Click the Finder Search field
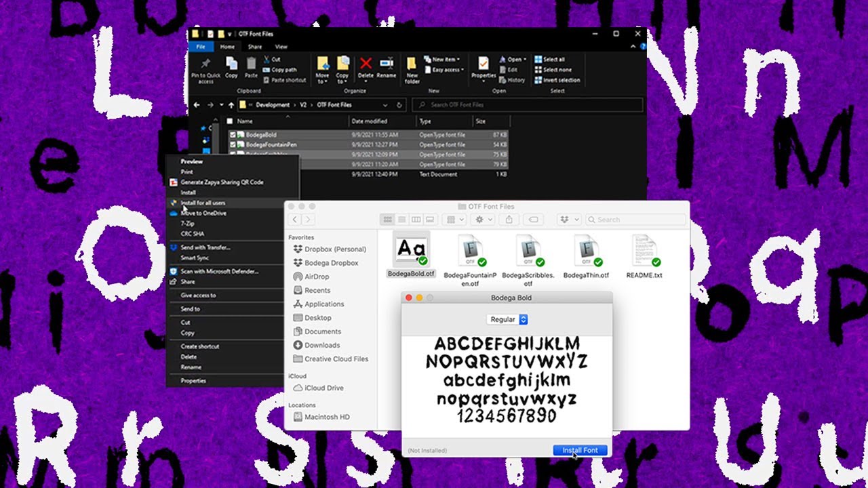868x488 pixels. pos(636,220)
